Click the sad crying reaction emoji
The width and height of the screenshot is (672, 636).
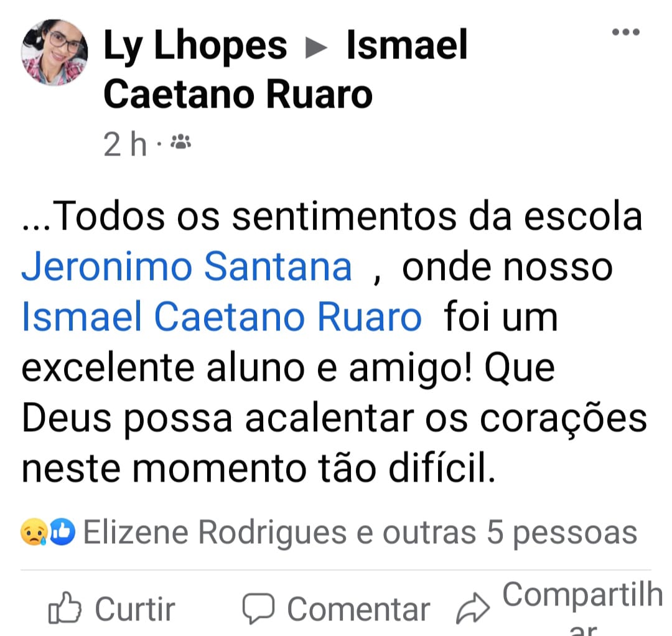[x=34, y=532]
